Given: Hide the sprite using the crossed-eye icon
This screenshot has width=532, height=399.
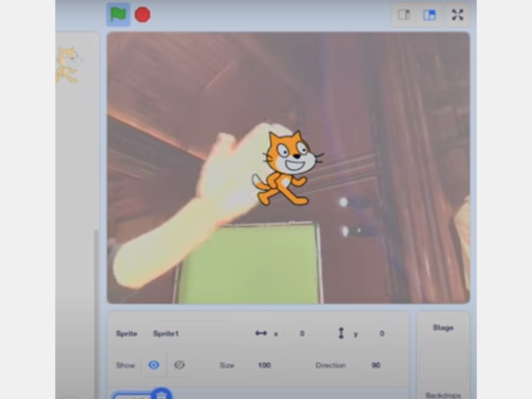Looking at the screenshot, I should pyautogui.click(x=179, y=365).
